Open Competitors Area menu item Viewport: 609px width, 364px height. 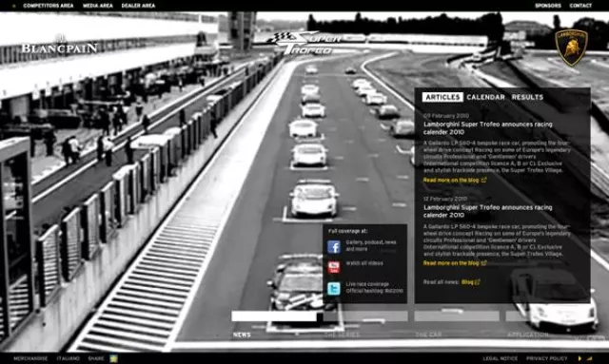(49, 6)
